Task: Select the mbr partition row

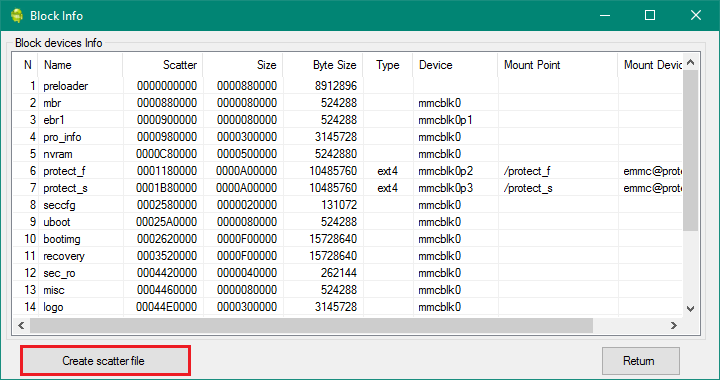Action: pos(348,103)
